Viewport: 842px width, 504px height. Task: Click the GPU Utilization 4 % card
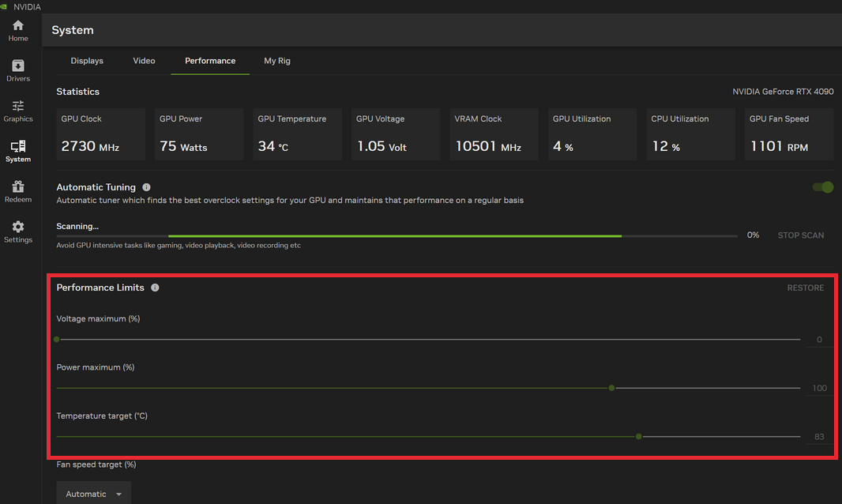click(592, 134)
